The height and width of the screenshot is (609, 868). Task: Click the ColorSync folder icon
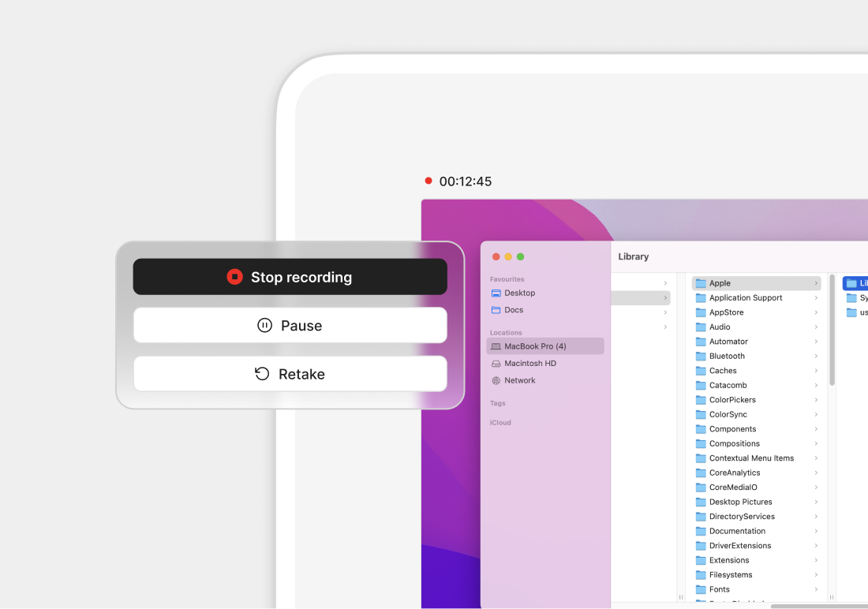pyautogui.click(x=701, y=414)
